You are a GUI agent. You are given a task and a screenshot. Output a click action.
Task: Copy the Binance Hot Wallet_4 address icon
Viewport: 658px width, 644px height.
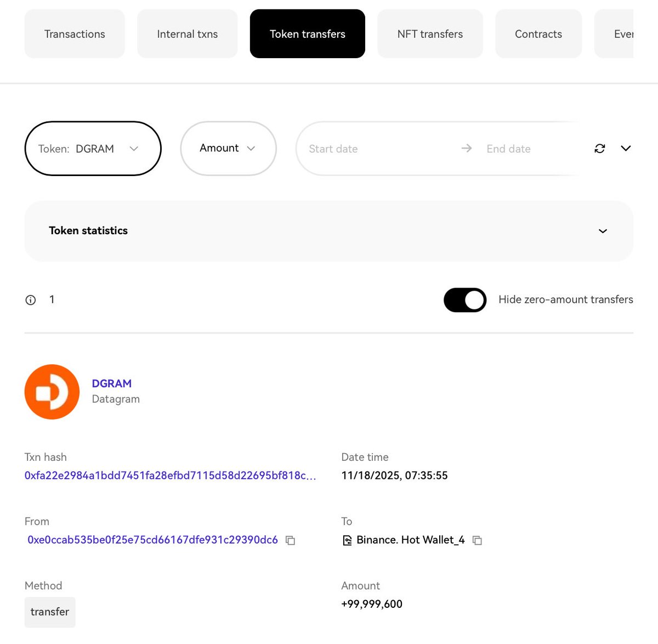[477, 540]
